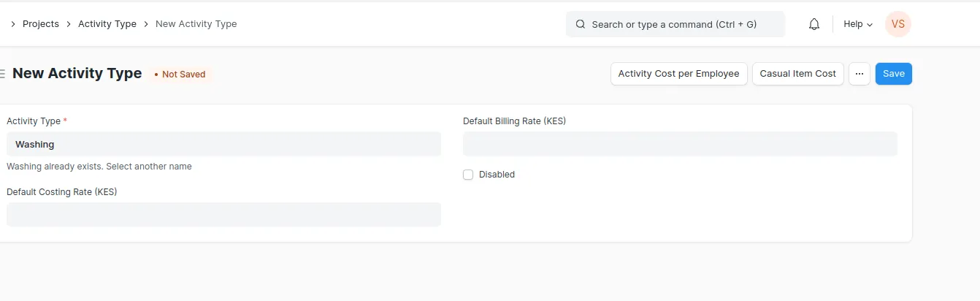Open Activity Cost per Employee

coord(679,74)
